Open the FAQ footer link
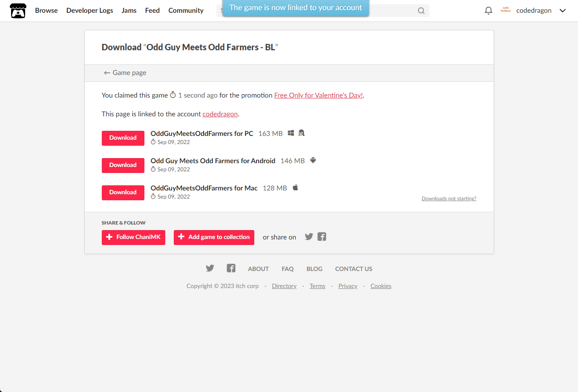 click(288, 269)
